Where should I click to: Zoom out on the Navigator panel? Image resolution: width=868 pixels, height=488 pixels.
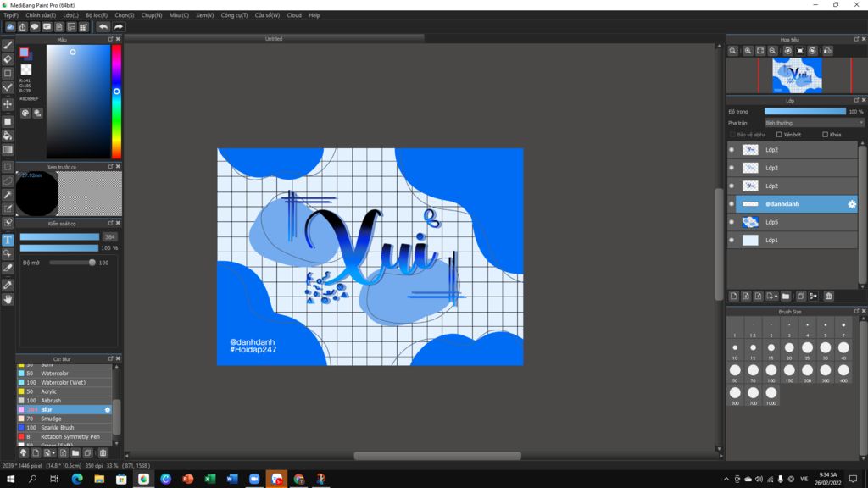tap(773, 51)
